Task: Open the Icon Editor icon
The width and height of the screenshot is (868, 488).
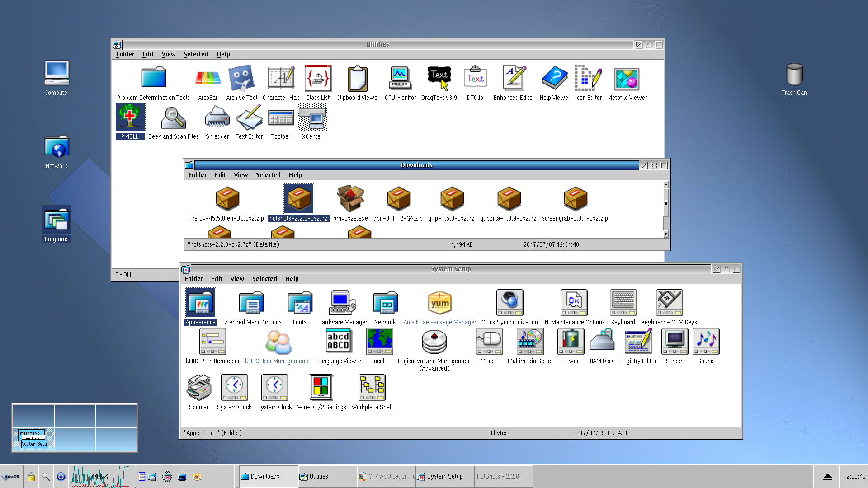Action: click(x=588, y=79)
